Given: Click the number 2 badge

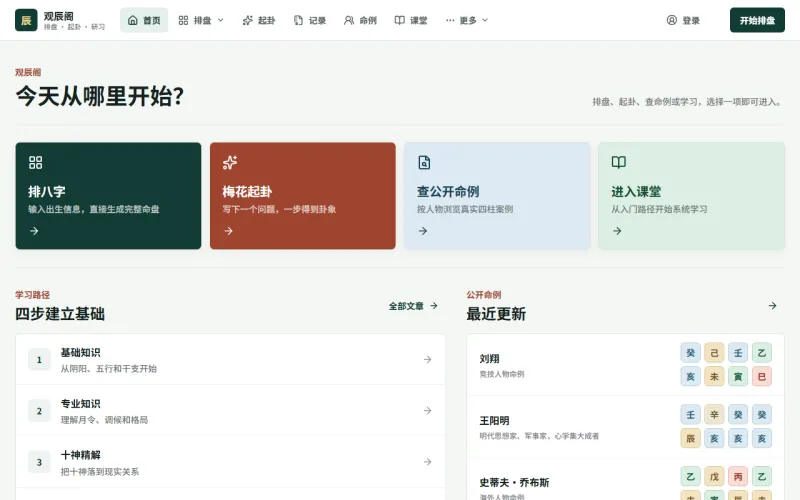Looking at the screenshot, I should (x=39, y=411).
